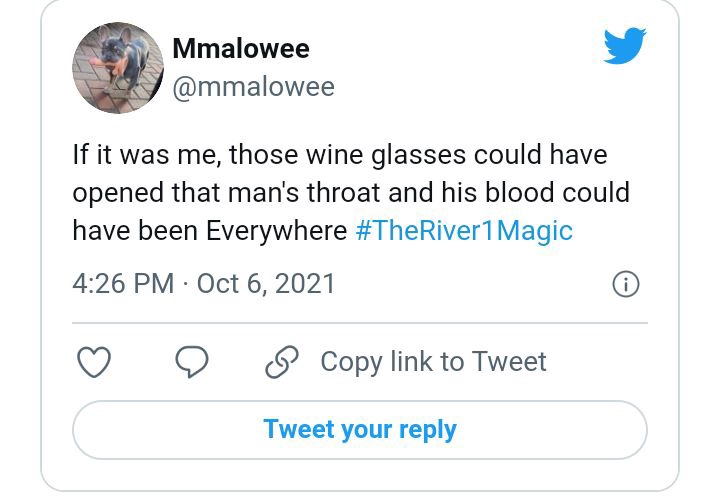Open replies via the speech bubble icon
Viewport: 720px width, 501px height.
(x=192, y=361)
